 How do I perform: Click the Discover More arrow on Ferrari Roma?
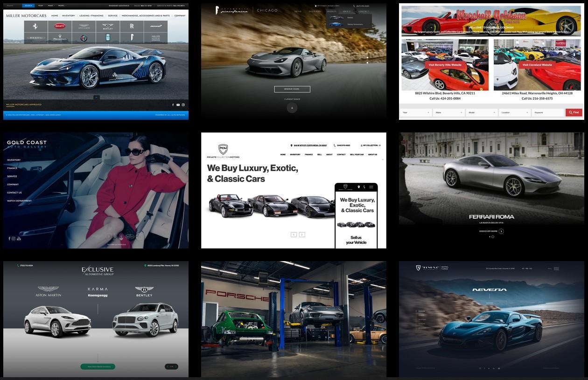click(501, 231)
